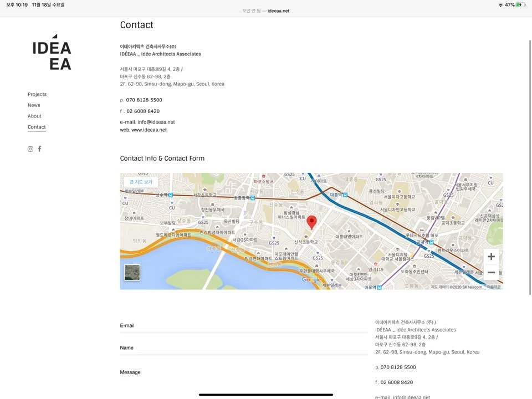Click the '큰 지도 보기' map button

pyautogui.click(x=141, y=182)
